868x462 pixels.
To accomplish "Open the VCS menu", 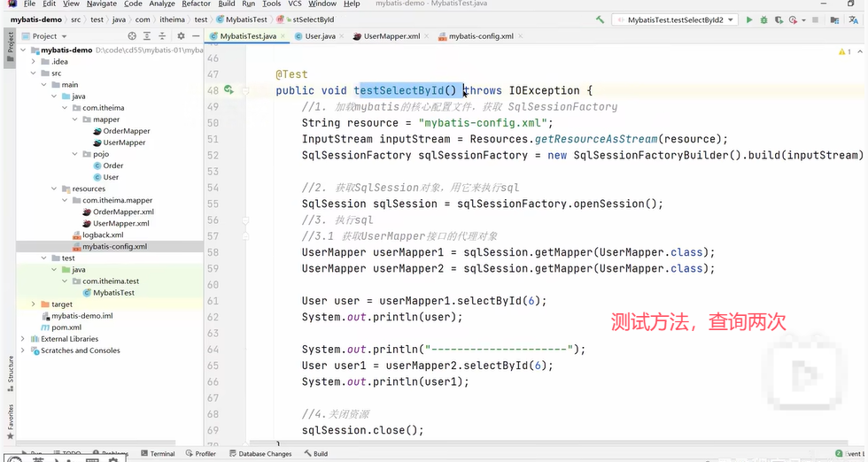I will [295, 4].
